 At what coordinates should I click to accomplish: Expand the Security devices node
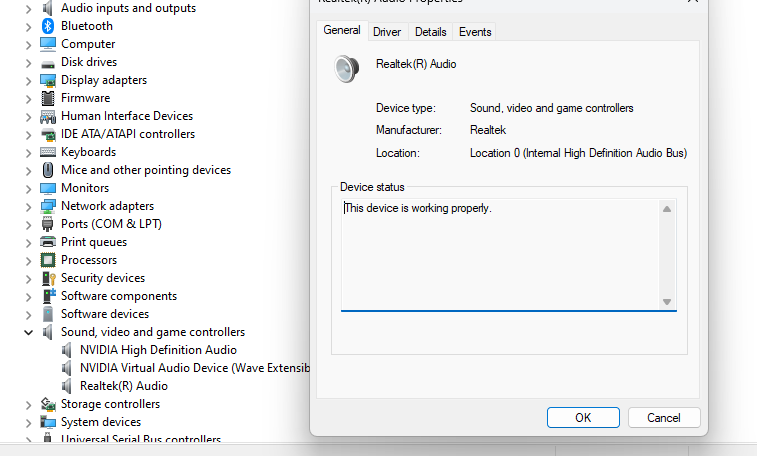coord(28,279)
